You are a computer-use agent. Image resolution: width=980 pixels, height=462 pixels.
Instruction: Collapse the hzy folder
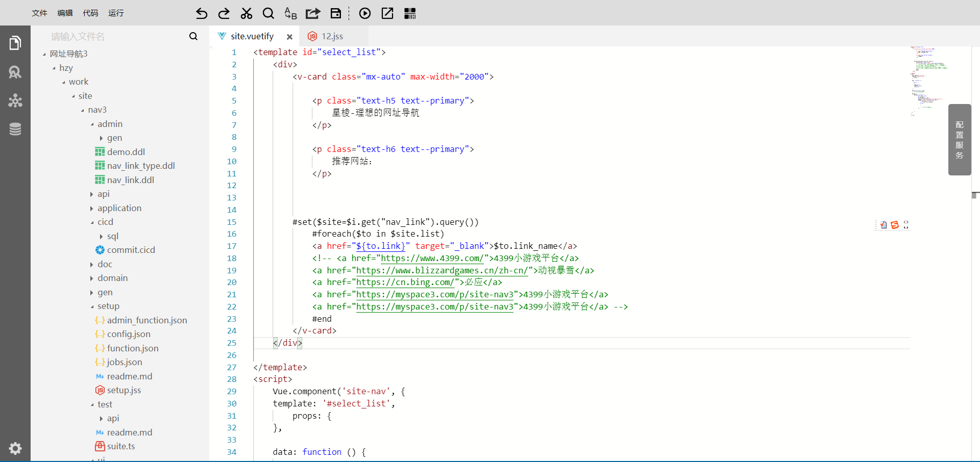click(54, 68)
